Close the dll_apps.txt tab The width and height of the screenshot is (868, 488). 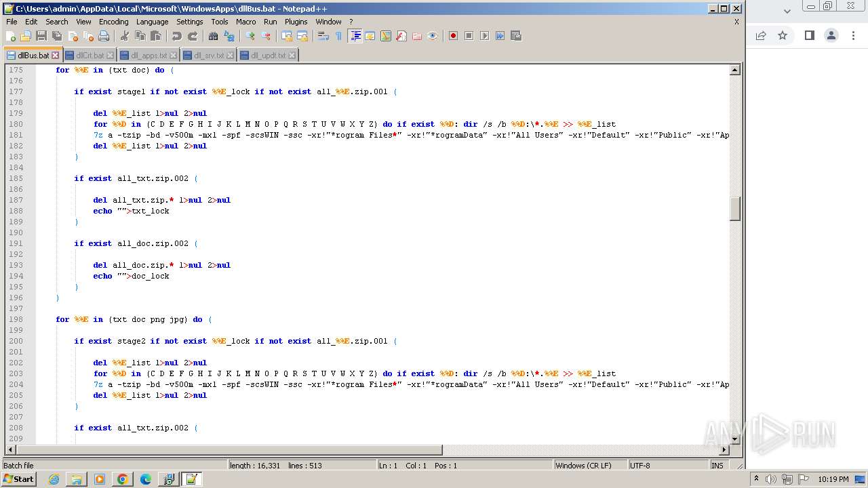point(173,56)
